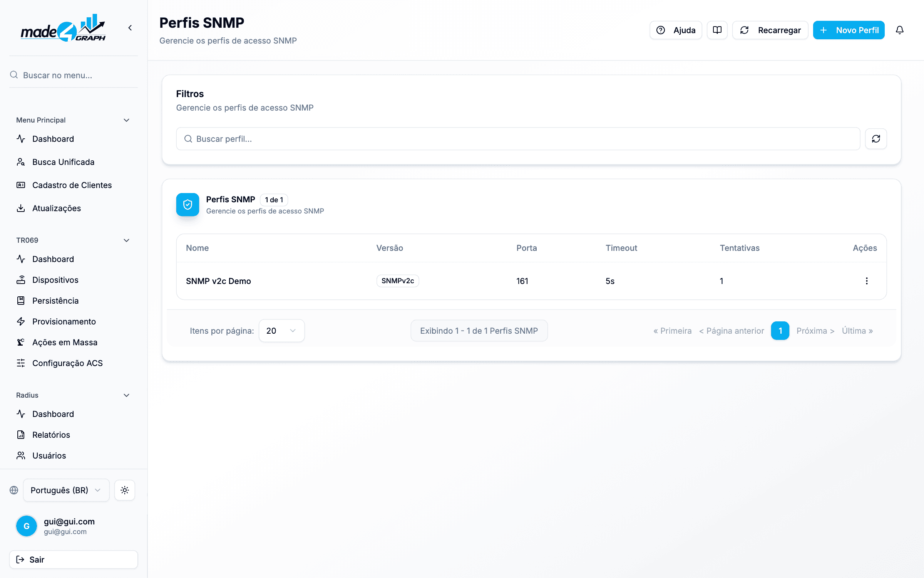Open Provisionamento
The width and height of the screenshot is (924, 578).
[x=73, y=321]
